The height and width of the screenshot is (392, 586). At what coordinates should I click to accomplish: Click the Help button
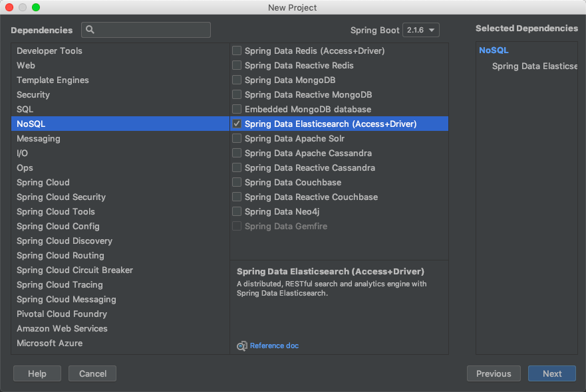point(37,373)
